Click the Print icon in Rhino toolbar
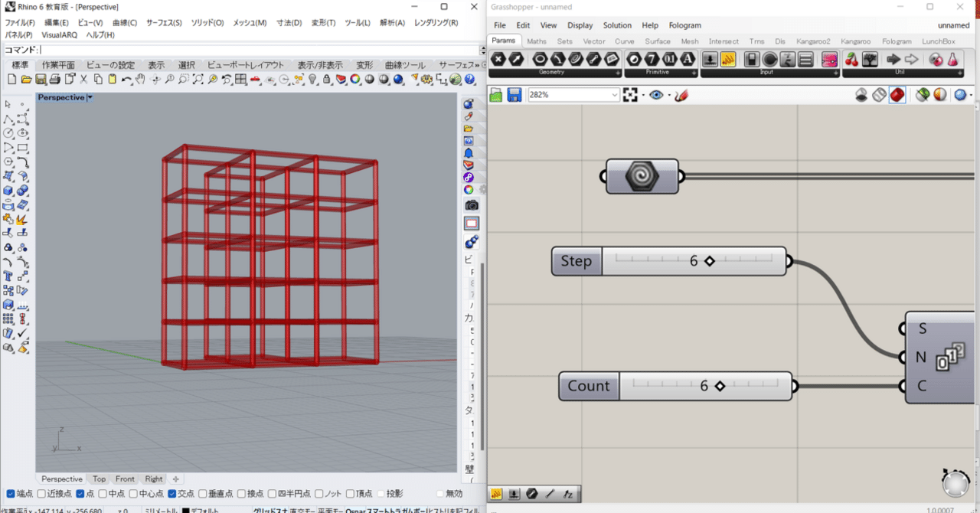The width and height of the screenshot is (980, 513). pos(54,79)
